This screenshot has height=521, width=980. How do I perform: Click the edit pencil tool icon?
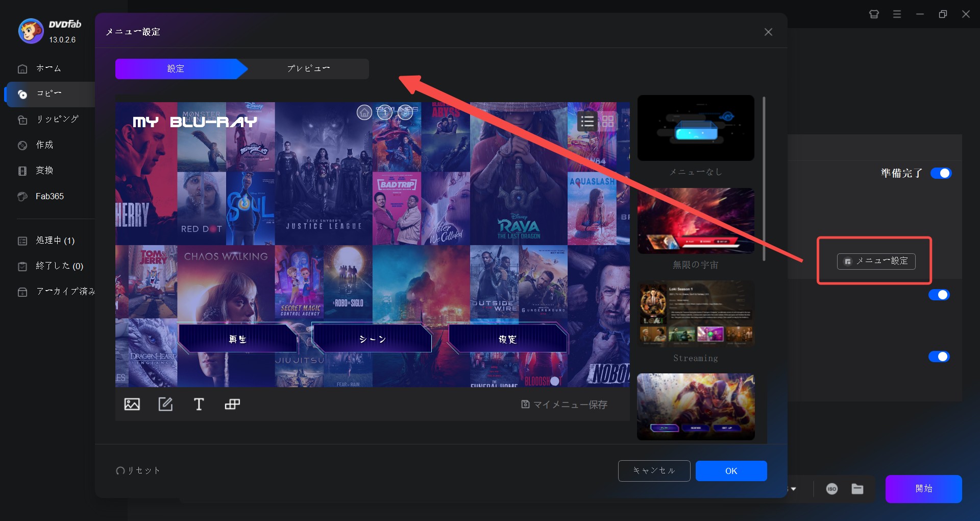tap(165, 404)
